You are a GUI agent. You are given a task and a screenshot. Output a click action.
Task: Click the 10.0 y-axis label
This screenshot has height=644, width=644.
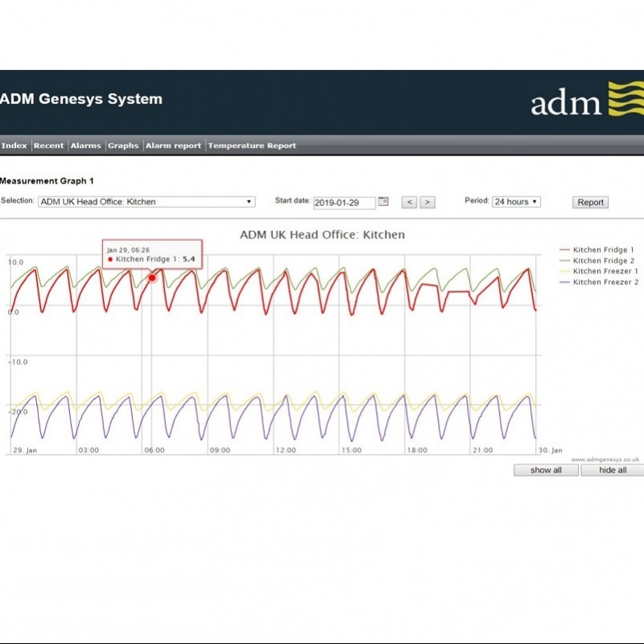tap(16, 262)
